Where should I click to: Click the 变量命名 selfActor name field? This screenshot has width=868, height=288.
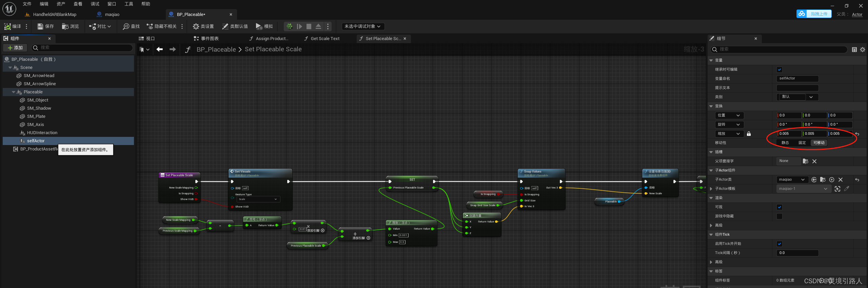click(797, 78)
